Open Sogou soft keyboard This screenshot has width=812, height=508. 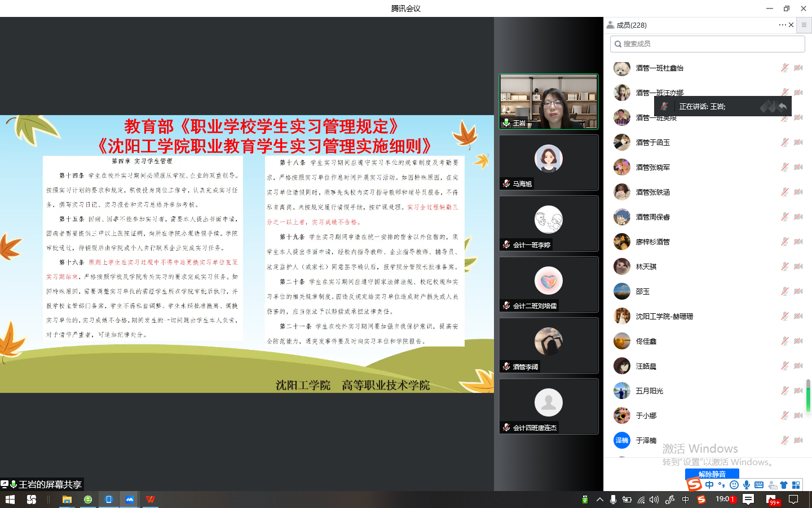(x=759, y=485)
